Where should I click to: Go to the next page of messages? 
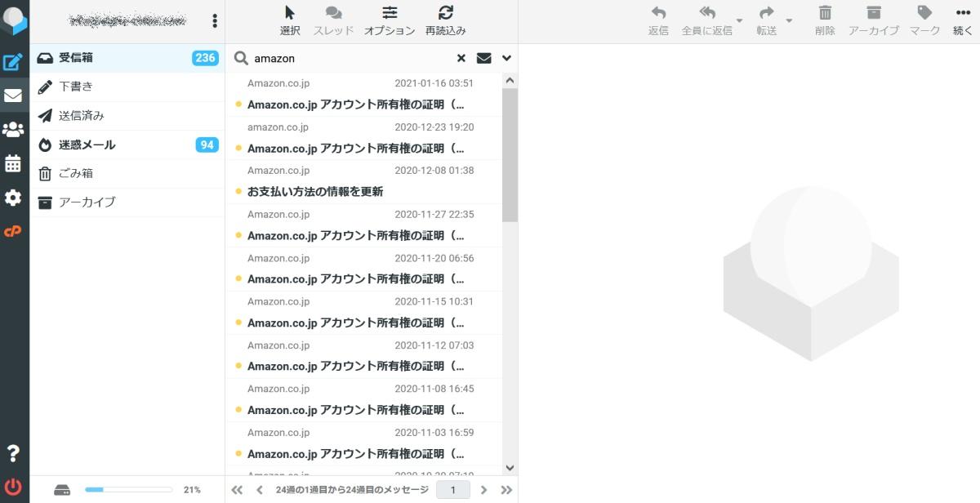click(x=483, y=490)
